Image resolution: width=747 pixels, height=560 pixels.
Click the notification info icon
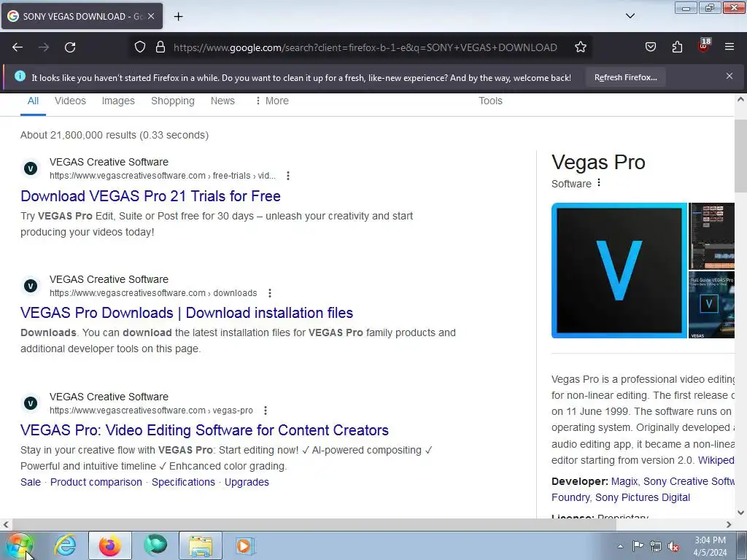coord(20,76)
